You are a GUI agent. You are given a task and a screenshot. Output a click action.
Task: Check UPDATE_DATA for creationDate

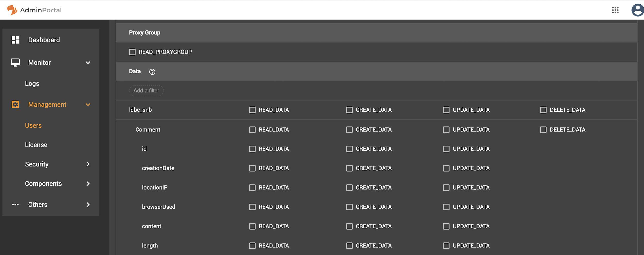click(446, 168)
